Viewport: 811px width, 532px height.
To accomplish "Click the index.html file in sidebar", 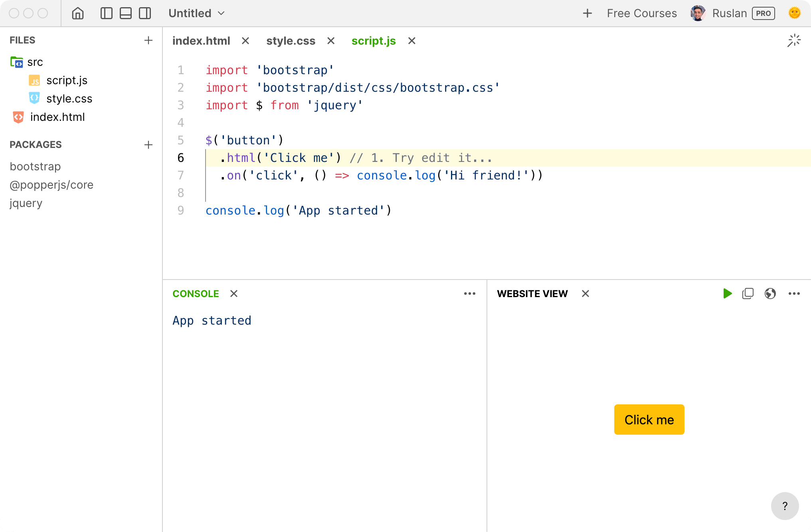I will 57,117.
